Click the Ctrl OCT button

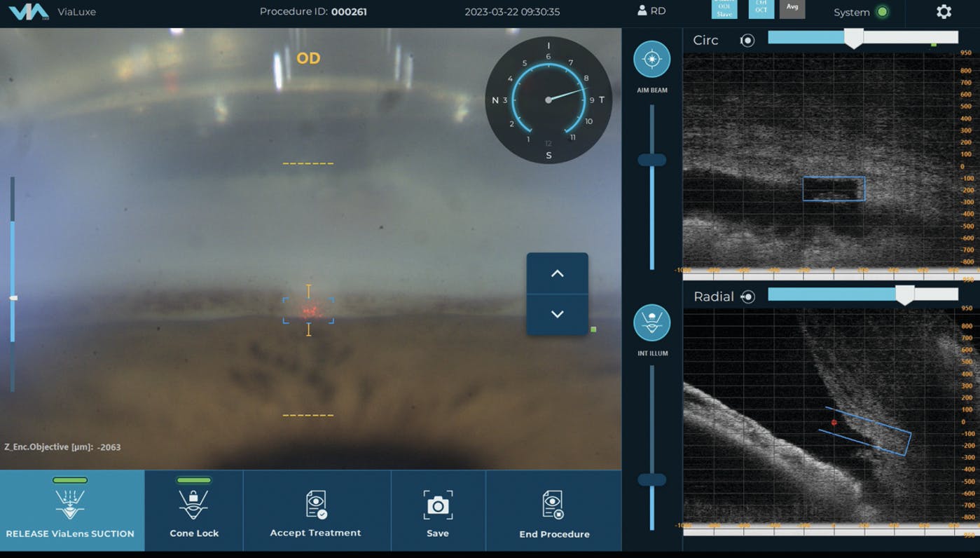tap(761, 8)
